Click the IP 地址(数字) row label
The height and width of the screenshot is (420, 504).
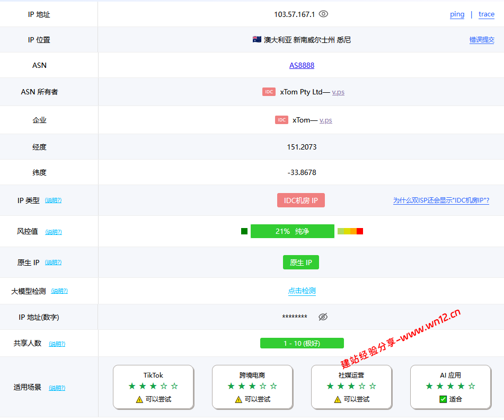point(39,317)
